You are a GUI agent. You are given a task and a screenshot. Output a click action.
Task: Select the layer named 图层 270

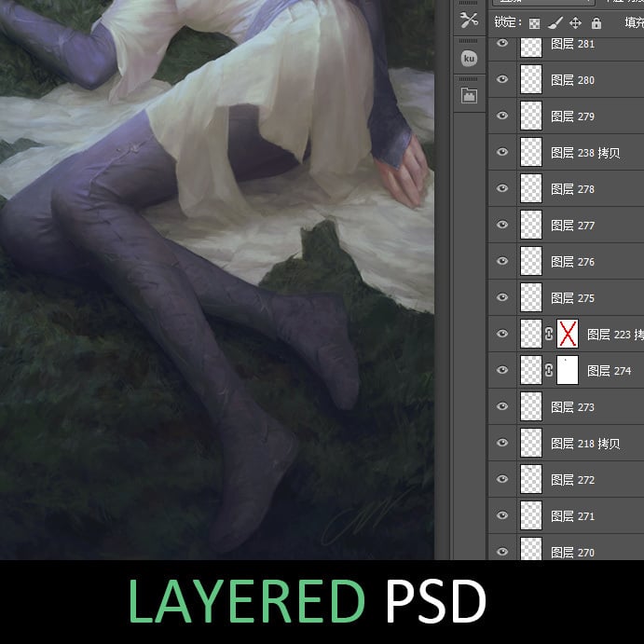click(x=572, y=553)
